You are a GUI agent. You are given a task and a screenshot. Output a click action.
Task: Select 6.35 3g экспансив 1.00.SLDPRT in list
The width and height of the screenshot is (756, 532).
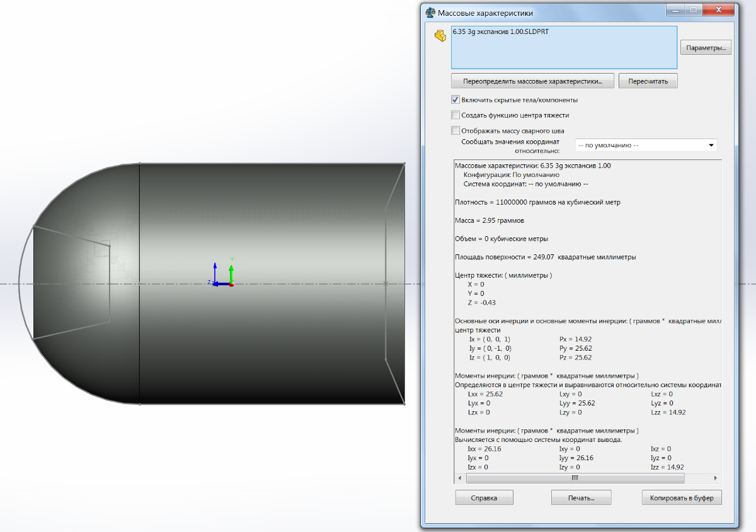500,32
